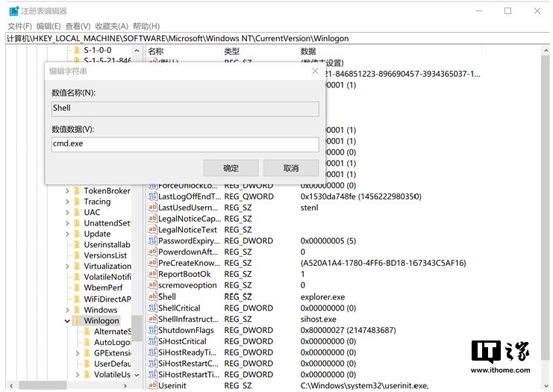Click the LastLogOffEndT... binary value icon
This screenshot has width=553, height=392.
152,196
